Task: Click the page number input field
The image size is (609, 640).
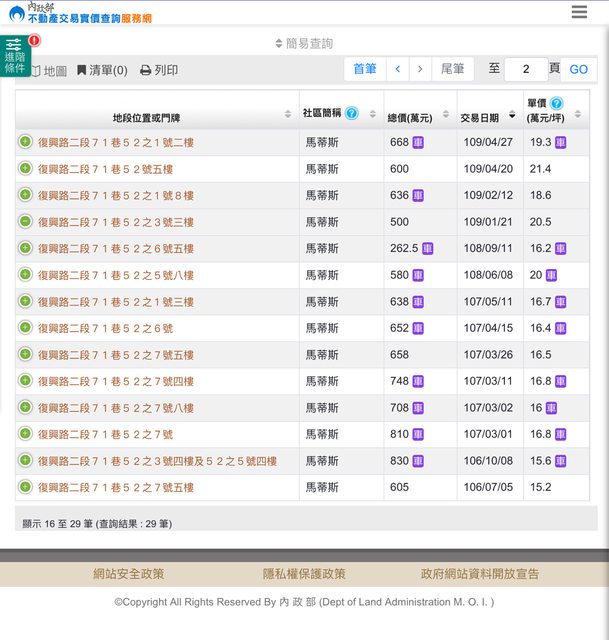Action: [525, 69]
